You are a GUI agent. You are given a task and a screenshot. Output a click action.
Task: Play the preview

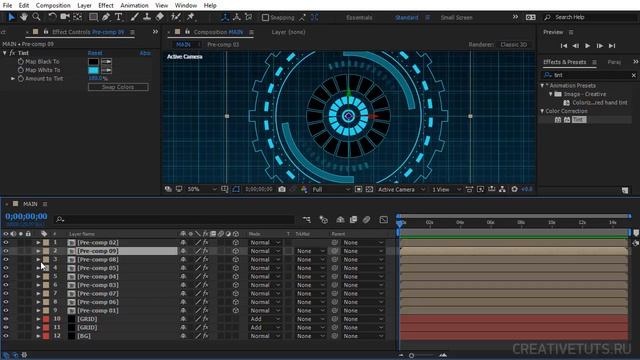[588, 46]
